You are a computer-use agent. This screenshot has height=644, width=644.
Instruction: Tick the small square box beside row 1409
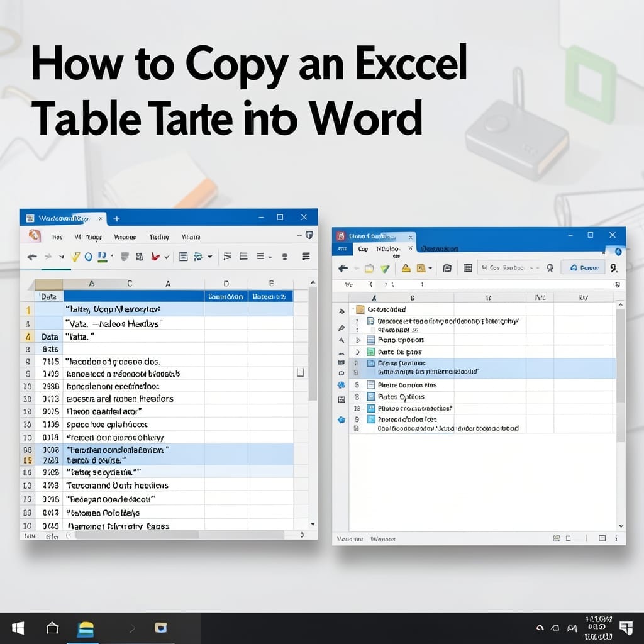tap(301, 372)
